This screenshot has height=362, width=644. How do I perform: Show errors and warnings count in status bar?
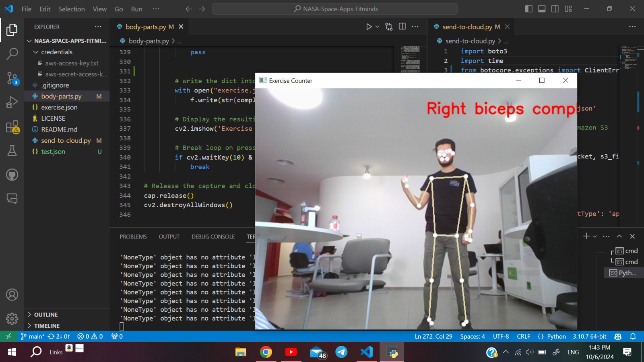(x=90, y=337)
